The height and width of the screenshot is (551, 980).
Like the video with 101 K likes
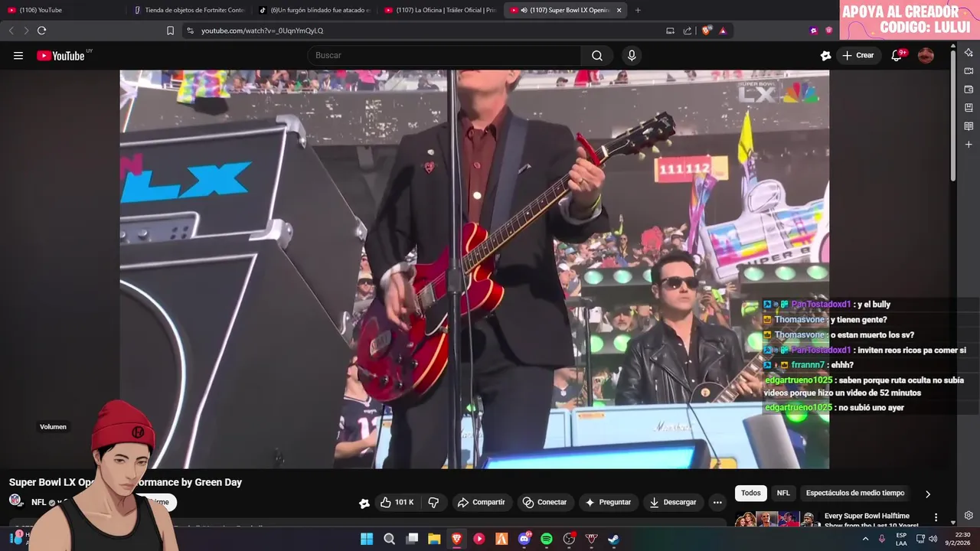(x=397, y=502)
